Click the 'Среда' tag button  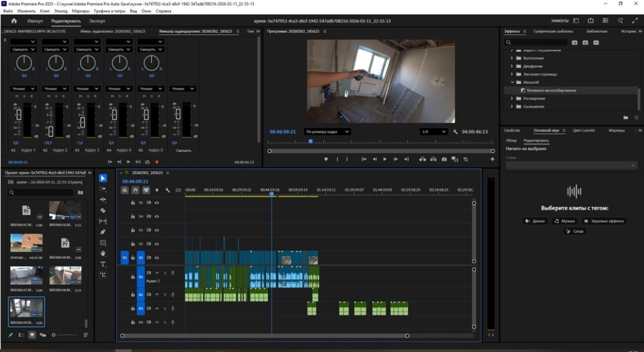tap(574, 231)
